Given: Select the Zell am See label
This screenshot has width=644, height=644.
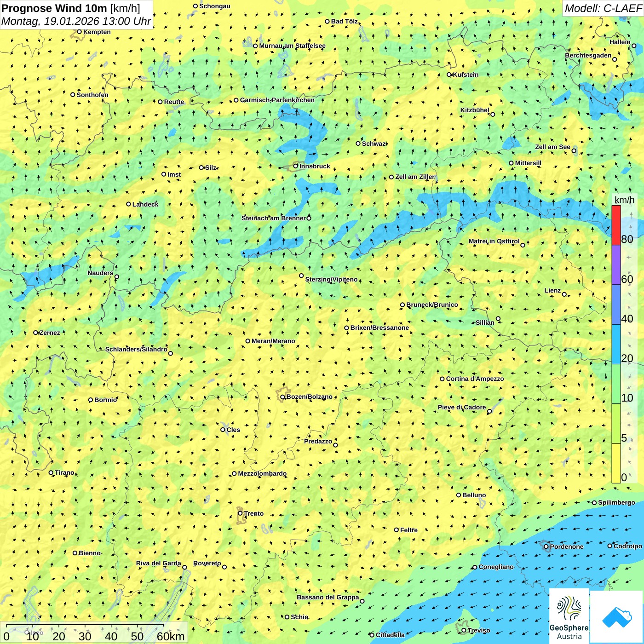Looking at the screenshot, I should (552, 147).
